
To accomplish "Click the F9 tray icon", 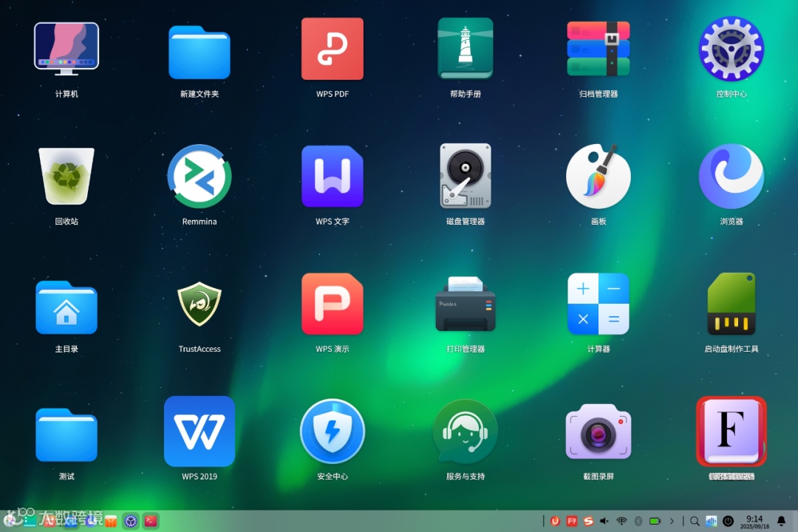I will [571, 521].
